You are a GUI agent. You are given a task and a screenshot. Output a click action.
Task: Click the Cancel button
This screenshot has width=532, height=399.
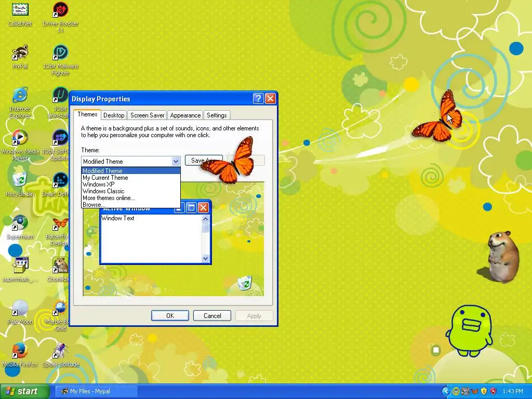pyautogui.click(x=212, y=315)
